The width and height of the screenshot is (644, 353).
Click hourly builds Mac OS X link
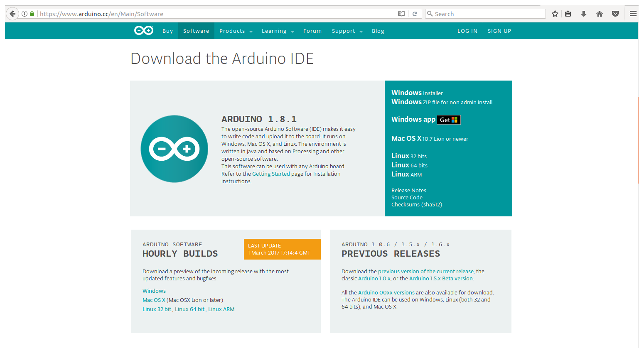[x=154, y=300]
